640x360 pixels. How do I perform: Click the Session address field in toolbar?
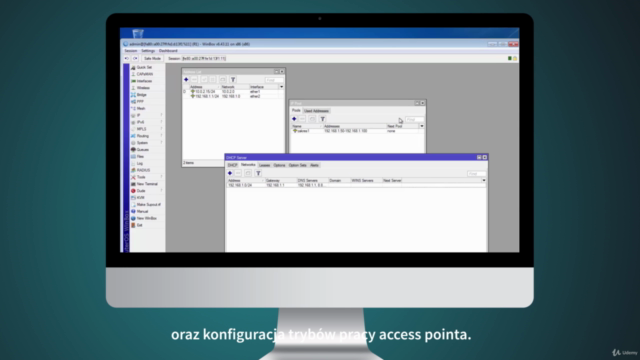[x=204, y=59]
